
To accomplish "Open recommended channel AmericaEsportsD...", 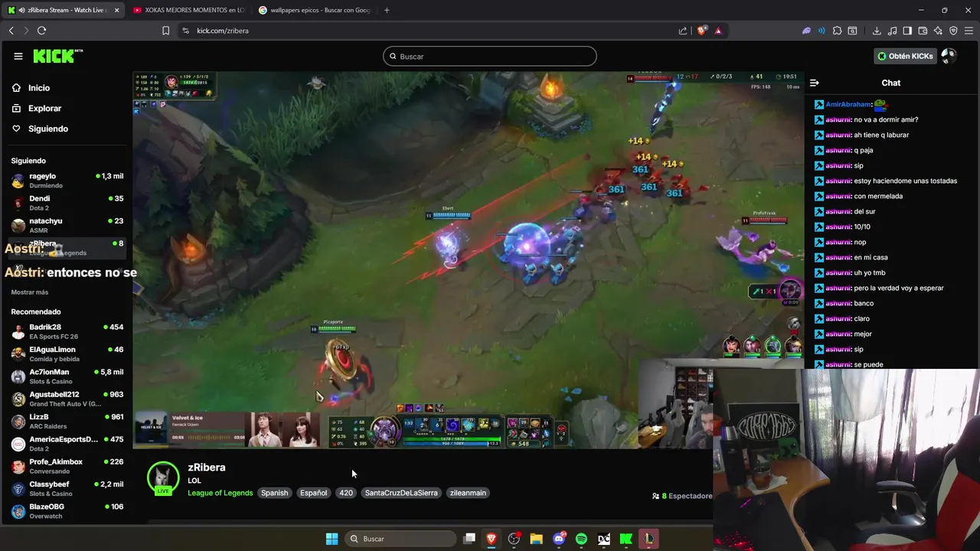I will click(x=67, y=444).
